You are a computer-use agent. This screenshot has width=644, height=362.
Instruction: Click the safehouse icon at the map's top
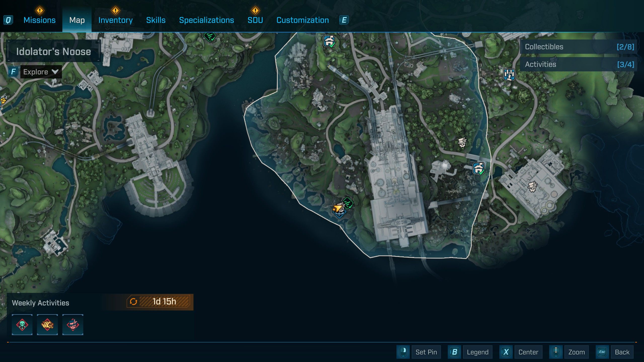pyautogui.click(x=329, y=41)
